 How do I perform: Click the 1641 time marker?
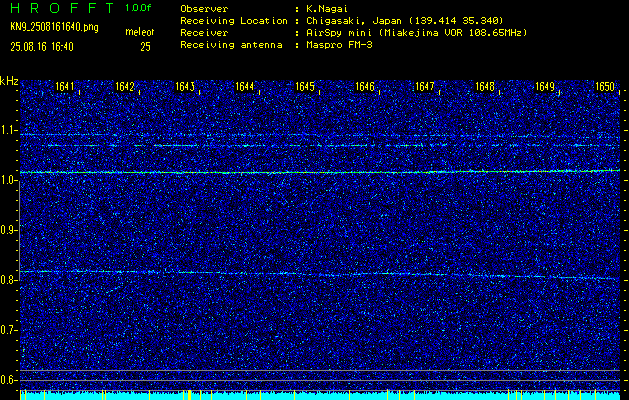(65, 87)
